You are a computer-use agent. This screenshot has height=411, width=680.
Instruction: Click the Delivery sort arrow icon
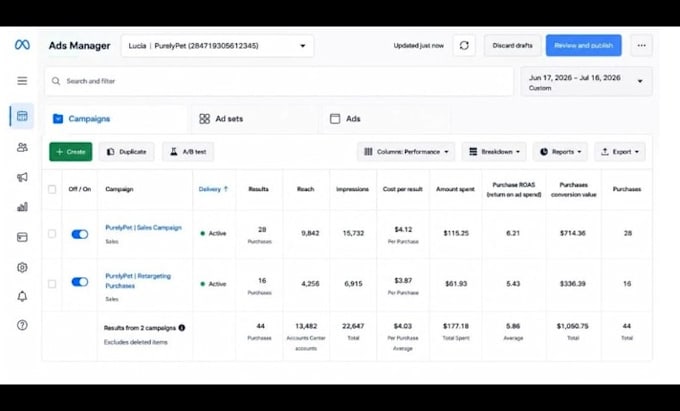pyautogui.click(x=226, y=189)
